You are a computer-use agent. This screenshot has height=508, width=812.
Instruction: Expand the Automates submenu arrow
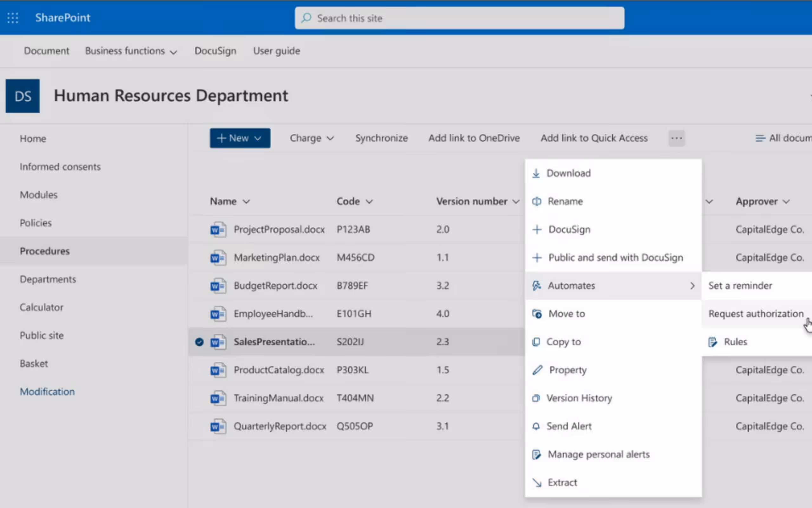(x=692, y=286)
